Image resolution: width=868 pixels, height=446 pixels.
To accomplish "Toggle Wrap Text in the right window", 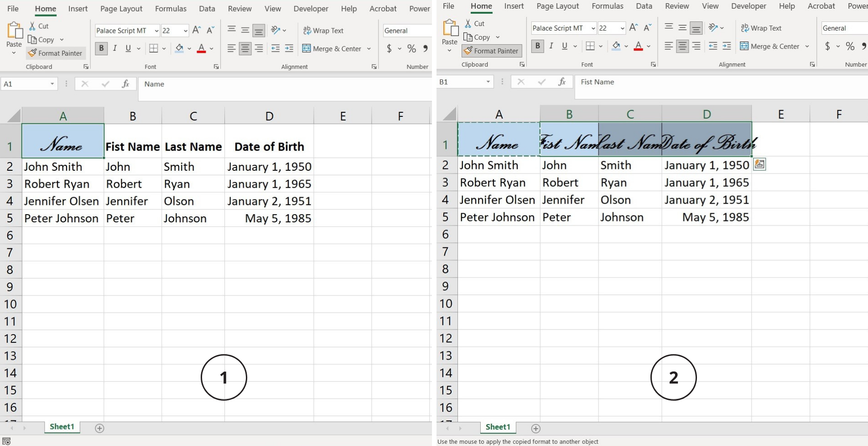I will pyautogui.click(x=761, y=28).
